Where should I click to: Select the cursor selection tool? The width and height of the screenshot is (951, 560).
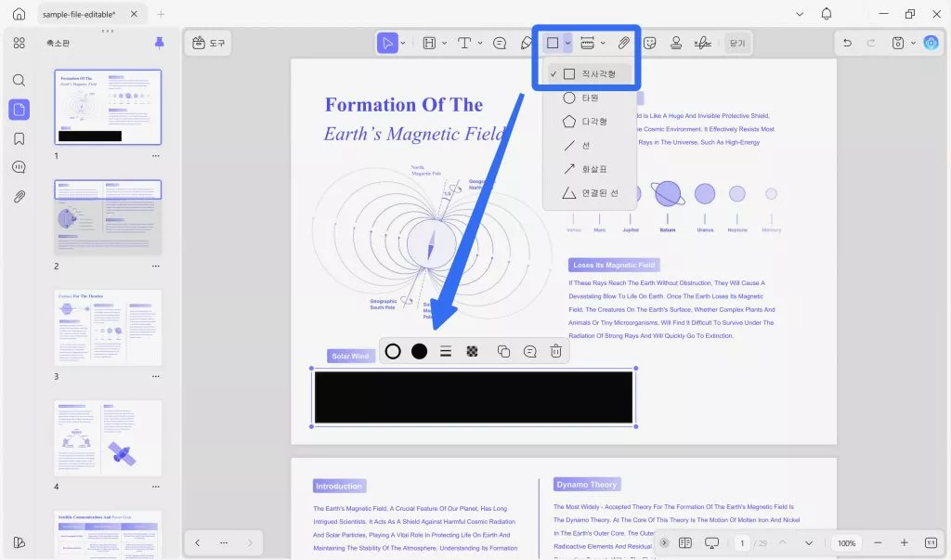tap(386, 43)
